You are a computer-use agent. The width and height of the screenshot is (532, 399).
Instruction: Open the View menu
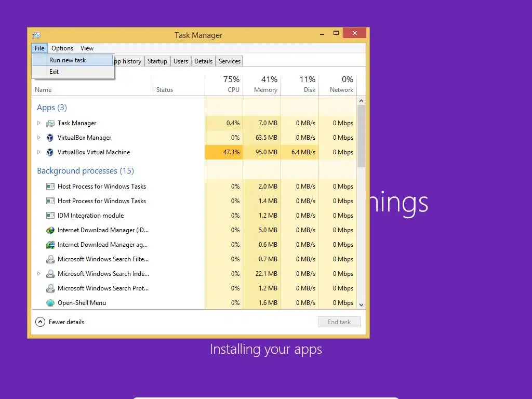(87, 48)
